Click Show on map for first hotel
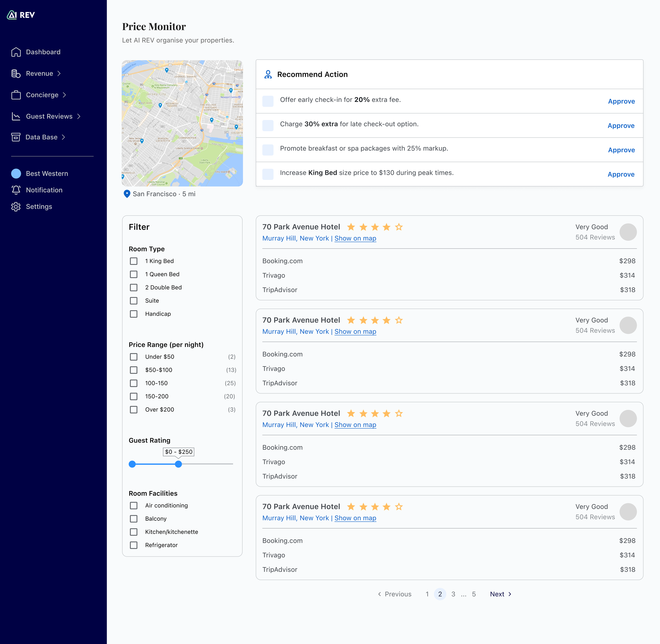The image size is (660, 644). coord(355,238)
